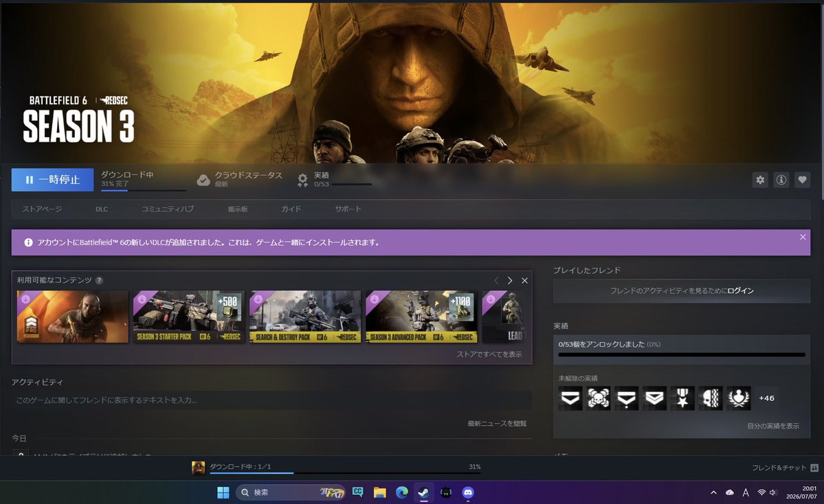
Task: Click the 31% 完了 status text
Action: pyautogui.click(x=115, y=184)
